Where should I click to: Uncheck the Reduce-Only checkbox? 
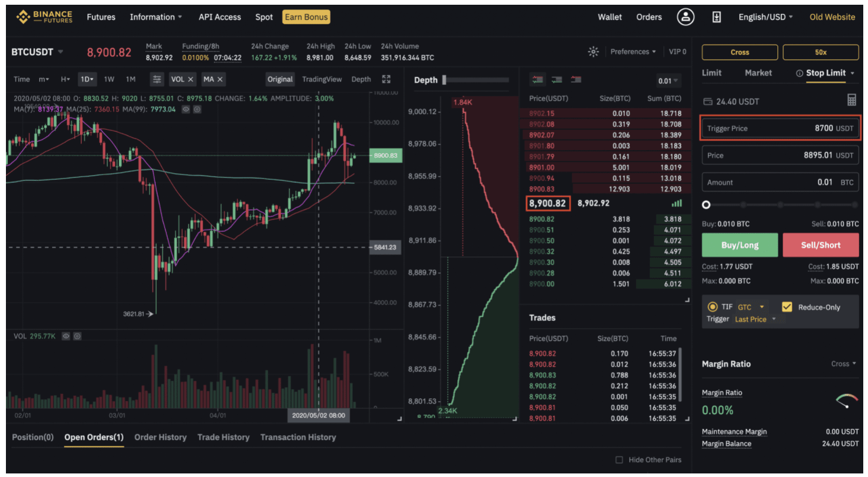pos(787,307)
